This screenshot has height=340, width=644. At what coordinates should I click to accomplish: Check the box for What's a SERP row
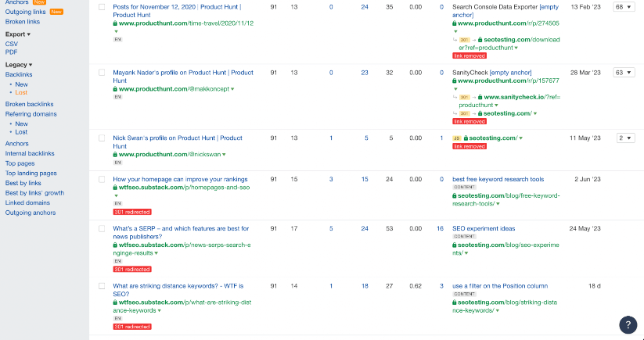pos(102,228)
